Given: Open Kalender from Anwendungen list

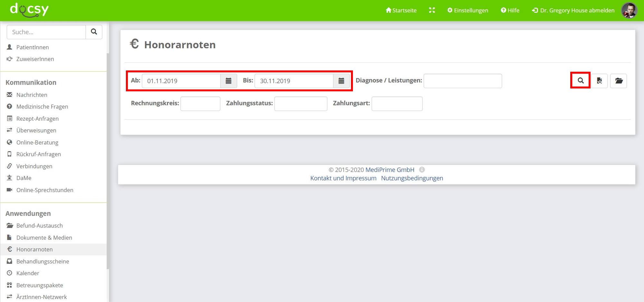Looking at the screenshot, I should tap(28, 273).
